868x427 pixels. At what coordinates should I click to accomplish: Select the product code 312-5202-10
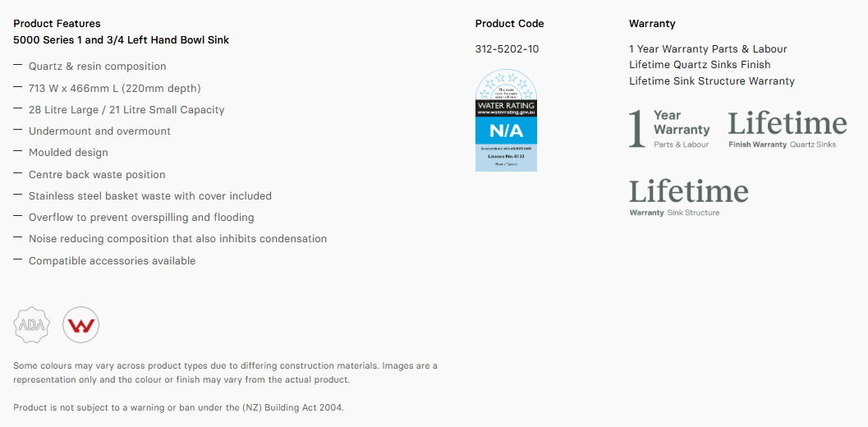click(507, 49)
